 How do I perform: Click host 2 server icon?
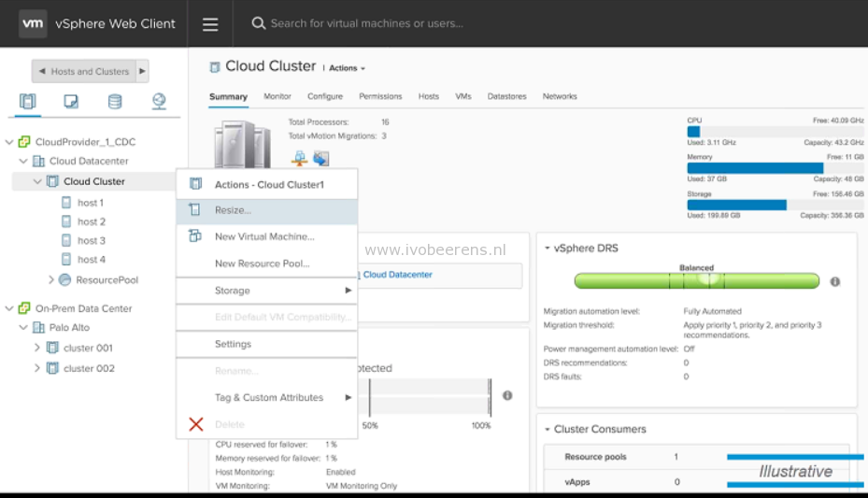(66, 221)
